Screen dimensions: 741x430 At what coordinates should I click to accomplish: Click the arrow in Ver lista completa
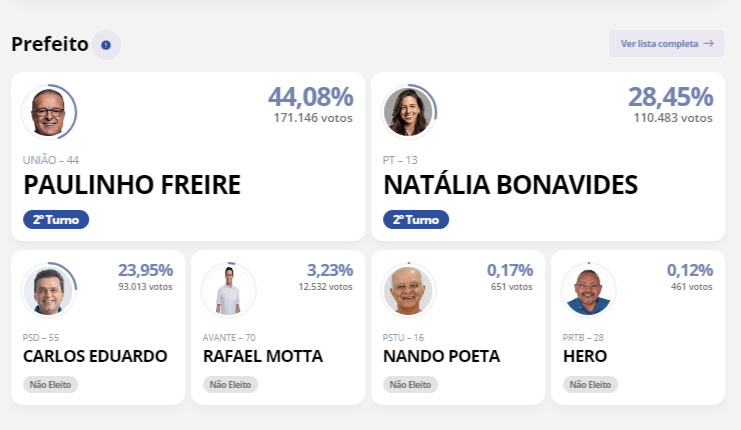[708, 44]
